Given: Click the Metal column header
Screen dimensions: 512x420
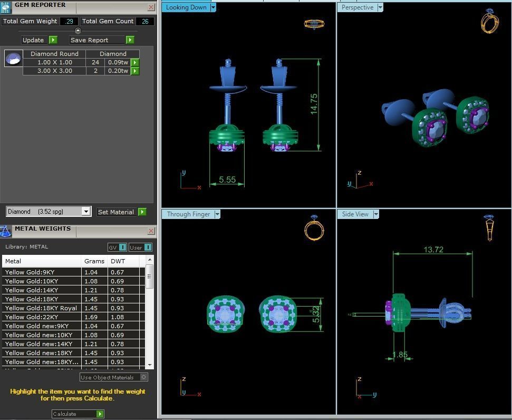Looking at the screenshot, I should tap(42, 261).
